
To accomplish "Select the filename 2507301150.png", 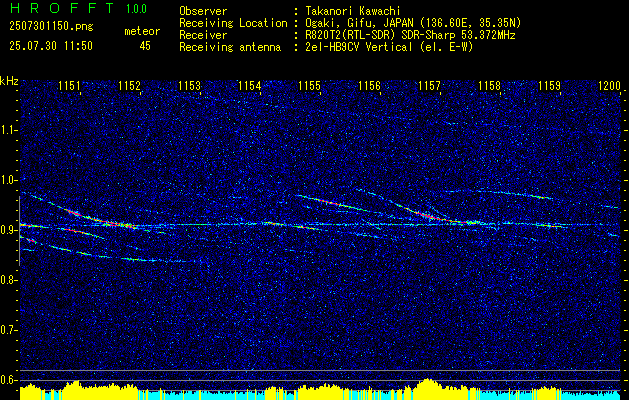I will coord(51,27).
